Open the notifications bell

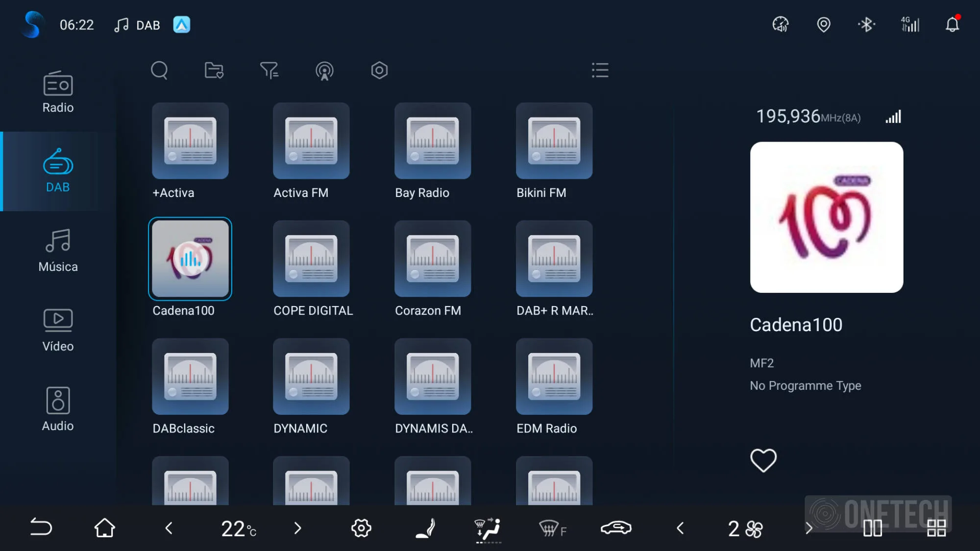[x=952, y=24]
